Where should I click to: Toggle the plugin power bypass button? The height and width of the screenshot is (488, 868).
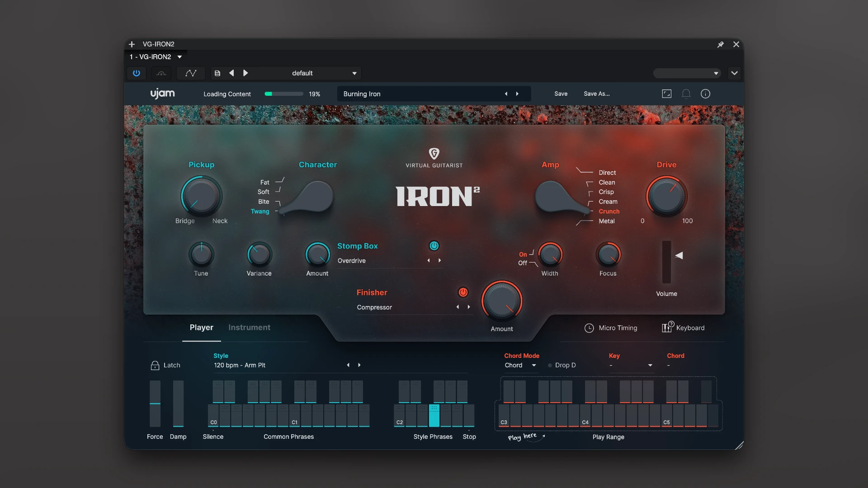(x=137, y=73)
